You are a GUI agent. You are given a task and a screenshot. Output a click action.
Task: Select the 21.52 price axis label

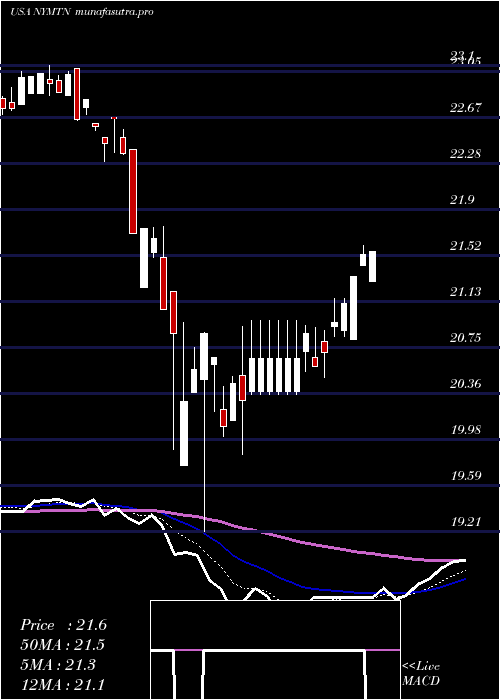point(466,246)
